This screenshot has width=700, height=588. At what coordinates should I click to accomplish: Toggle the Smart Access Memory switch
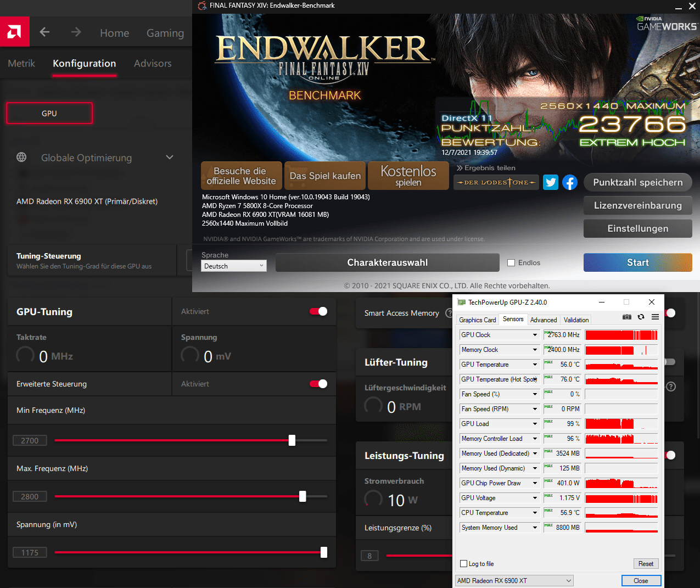(669, 313)
